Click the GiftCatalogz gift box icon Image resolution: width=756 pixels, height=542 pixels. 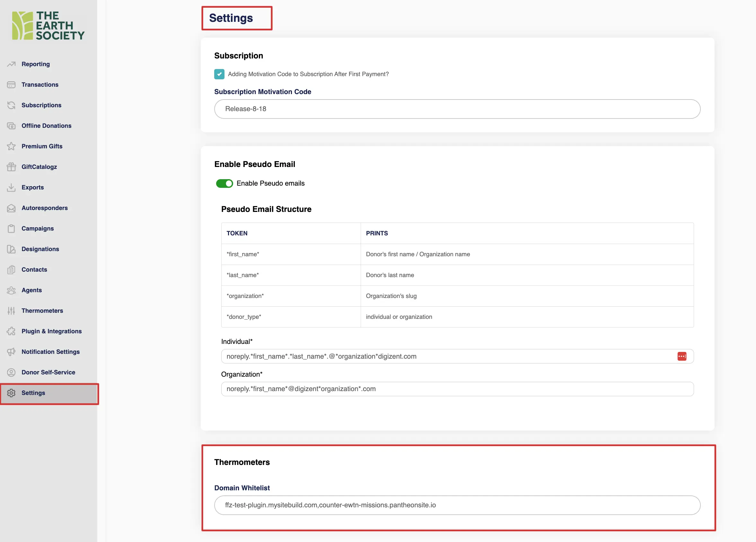(x=11, y=167)
